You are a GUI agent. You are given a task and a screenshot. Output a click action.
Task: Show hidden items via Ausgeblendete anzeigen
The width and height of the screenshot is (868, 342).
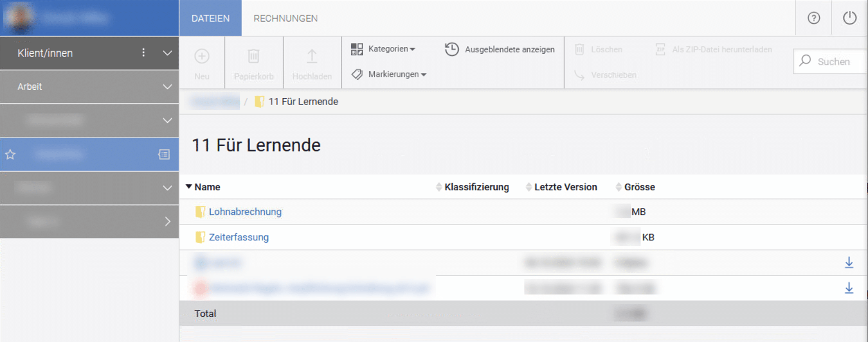pos(499,50)
